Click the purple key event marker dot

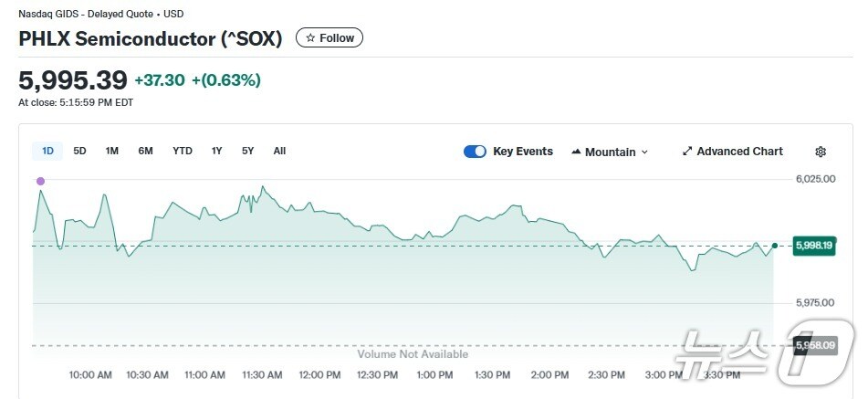coord(40,182)
